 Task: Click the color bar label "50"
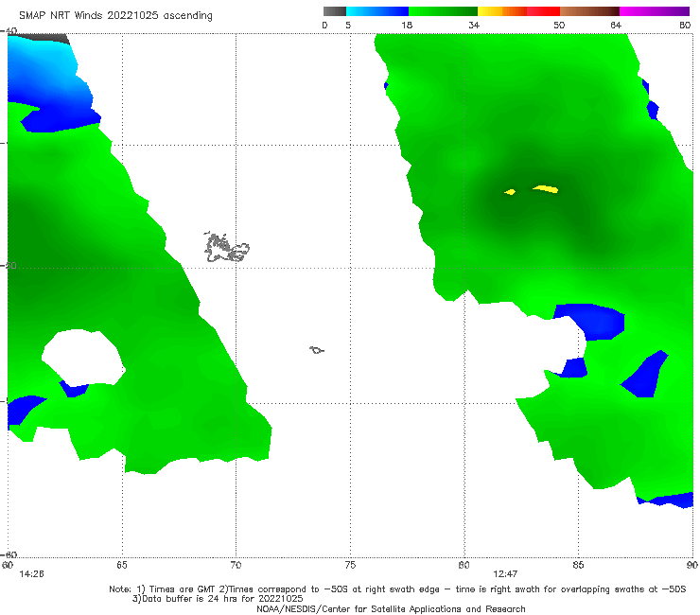pyautogui.click(x=559, y=26)
